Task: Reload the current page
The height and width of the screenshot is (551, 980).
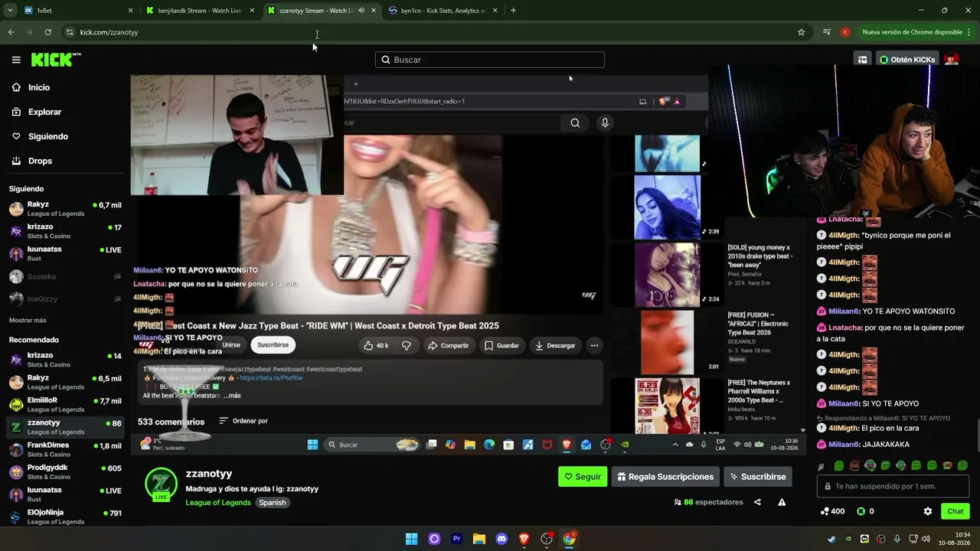Action: coord(47,32)
